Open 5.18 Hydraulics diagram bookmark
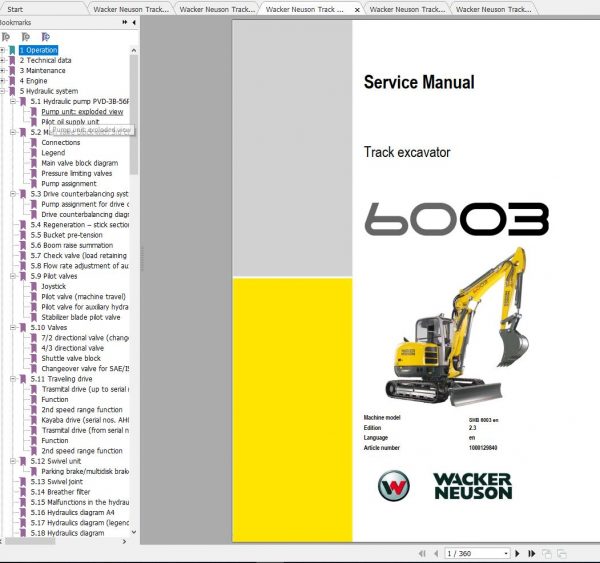This screenshot has width=600, height=563. click(x=67, y=533)
